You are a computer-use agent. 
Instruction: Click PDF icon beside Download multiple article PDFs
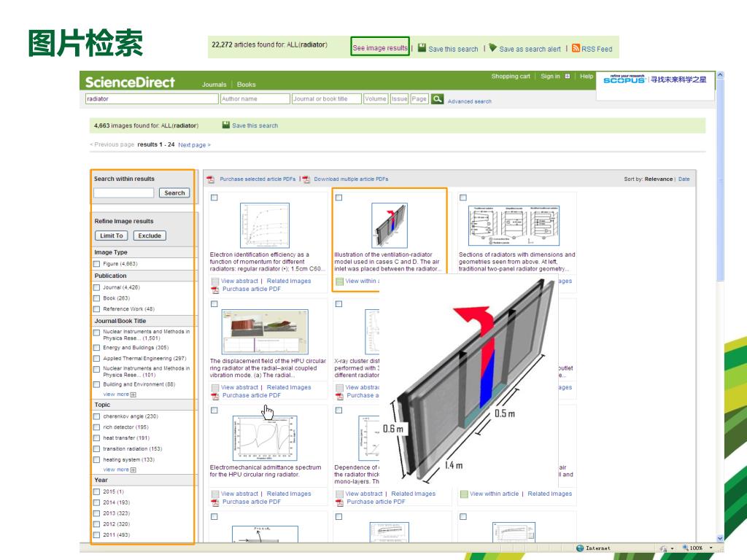[306, 179]
